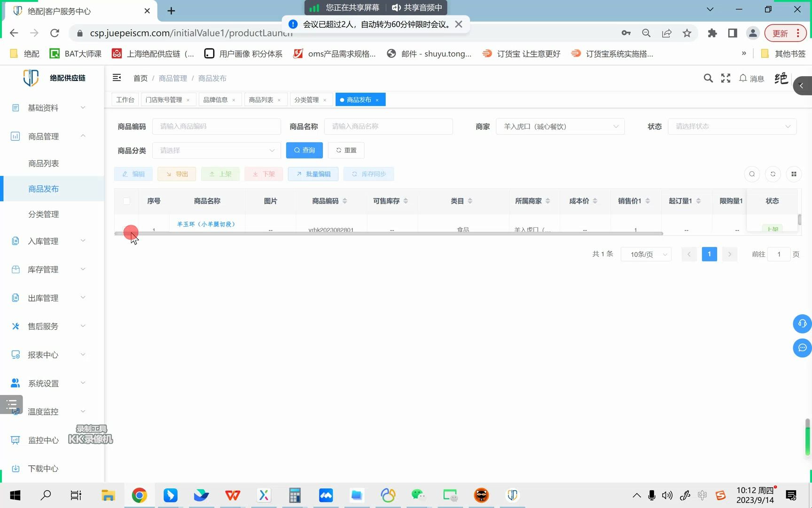The width and height of the screenshot is (812, 508).
Task: Switch to the 工作台 tab
Action: (x=125, y=99)
